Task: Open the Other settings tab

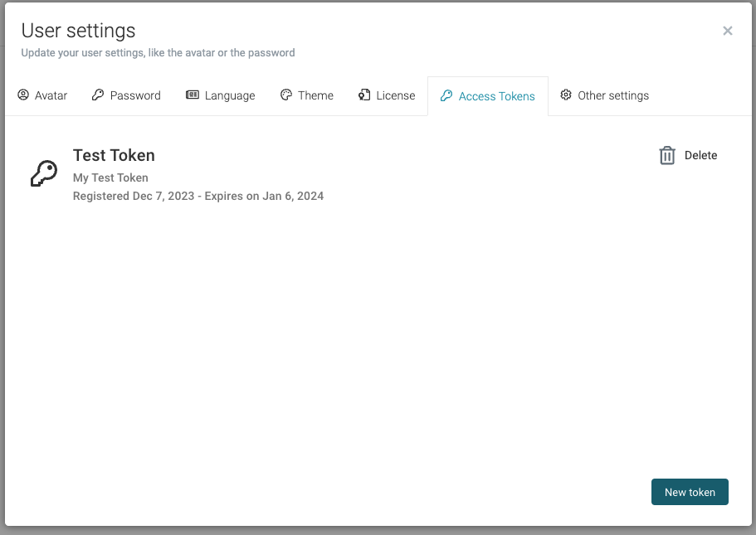Action: pyautogui.click(x=604, y=95)
